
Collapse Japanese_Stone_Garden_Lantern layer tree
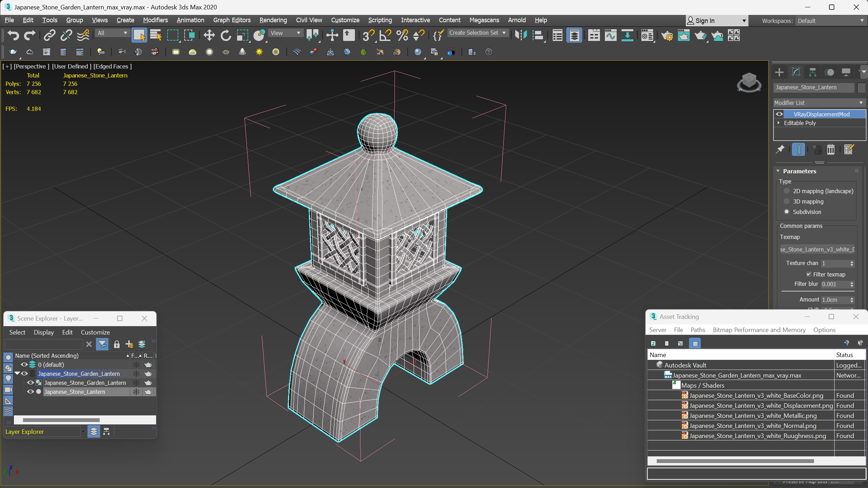(17, 374)
